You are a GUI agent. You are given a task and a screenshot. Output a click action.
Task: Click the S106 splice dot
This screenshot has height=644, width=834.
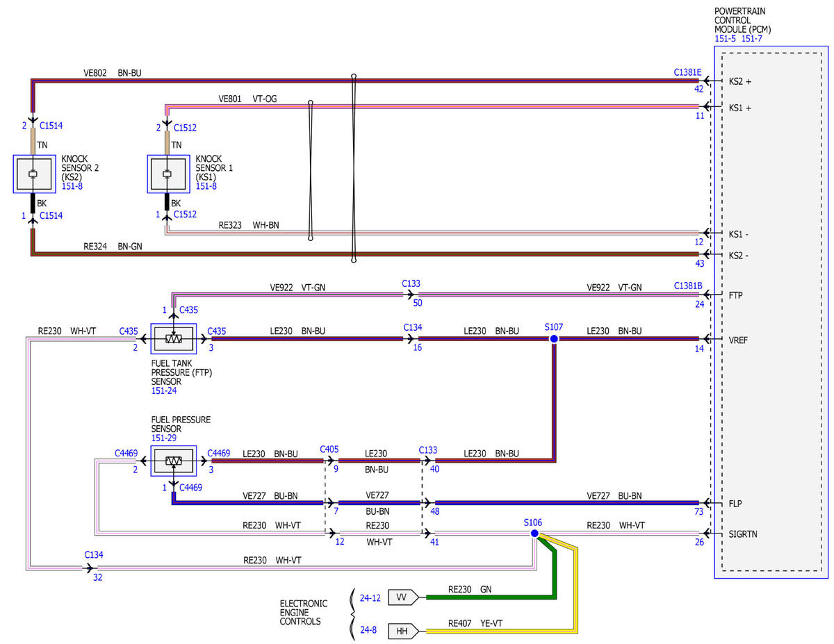pyautogui.click(x=534, y=534)
